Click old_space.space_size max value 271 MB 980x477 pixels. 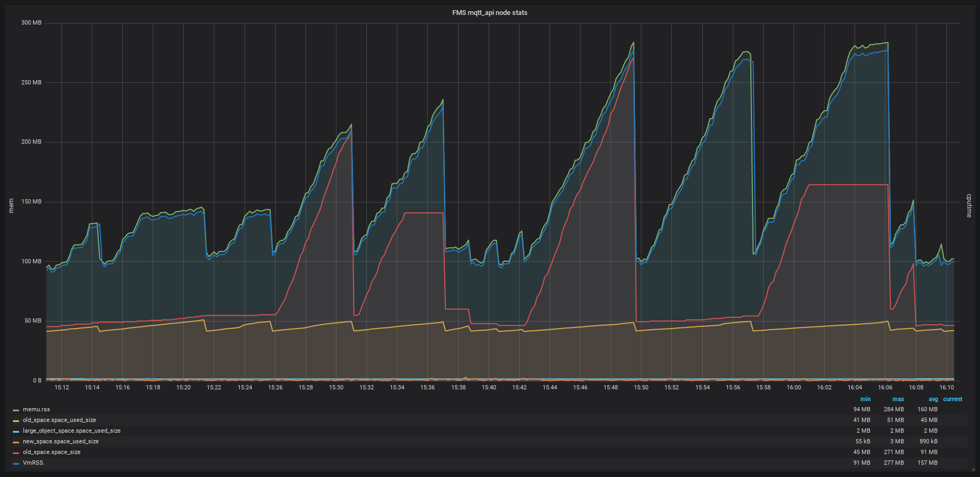tap(894, 452)
